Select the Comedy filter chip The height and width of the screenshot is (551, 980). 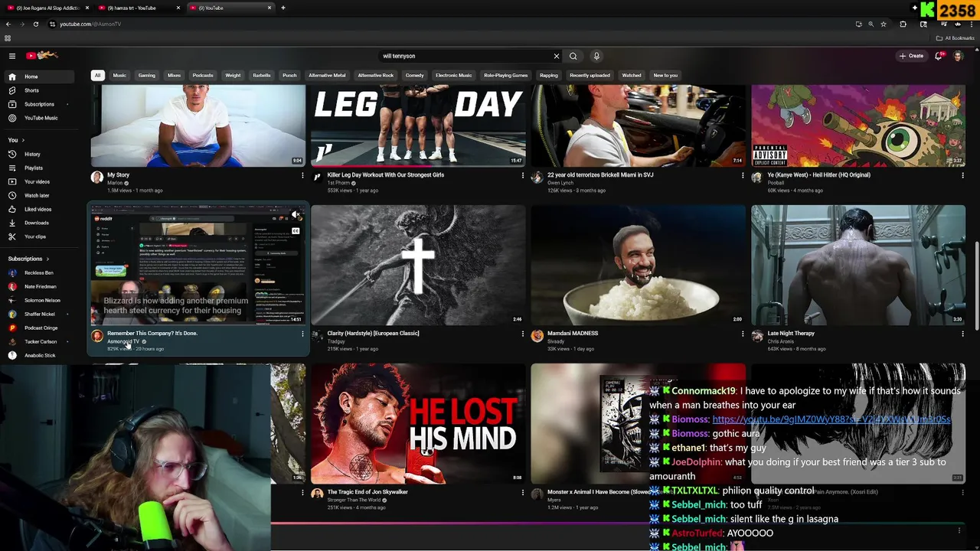click(415, 75)
